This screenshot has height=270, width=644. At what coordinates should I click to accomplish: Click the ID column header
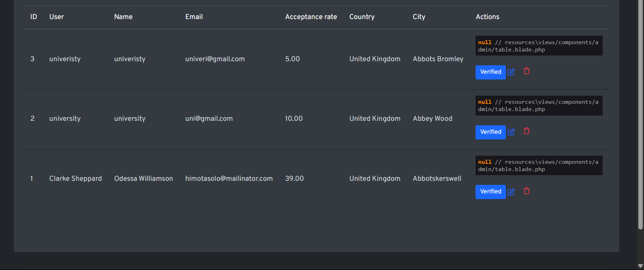pyautogui.click(x=34, y=17)
